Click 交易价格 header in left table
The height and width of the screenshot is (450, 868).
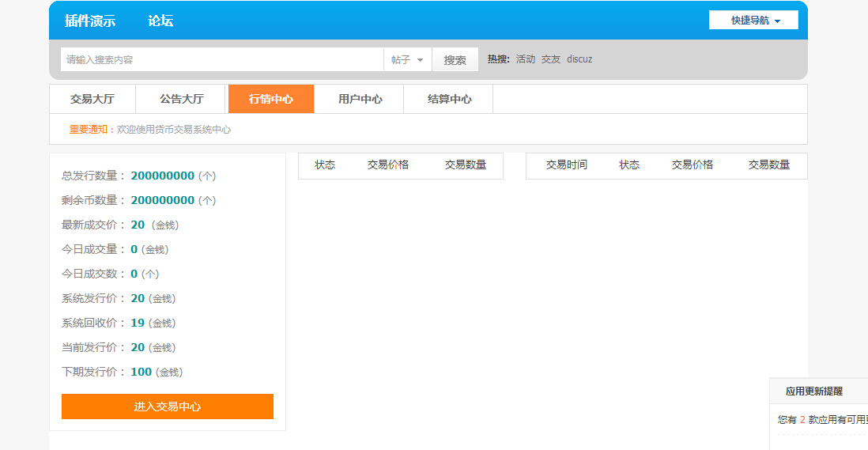pos(388,165)
